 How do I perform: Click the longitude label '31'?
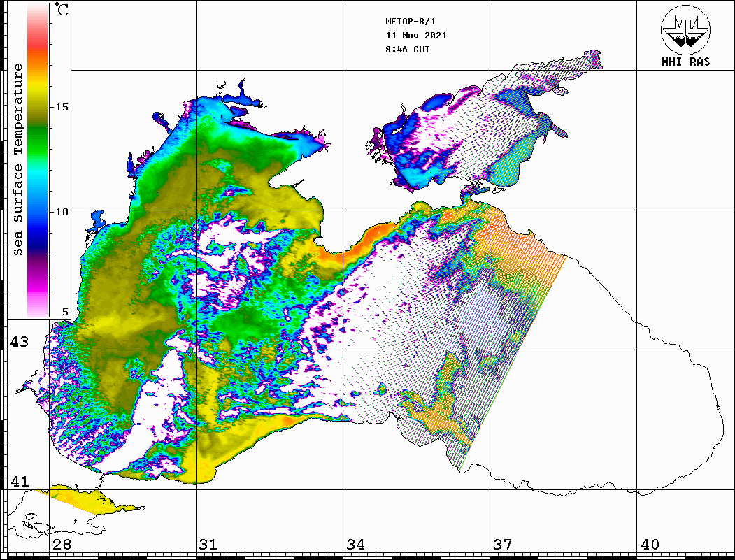(208, 545)
